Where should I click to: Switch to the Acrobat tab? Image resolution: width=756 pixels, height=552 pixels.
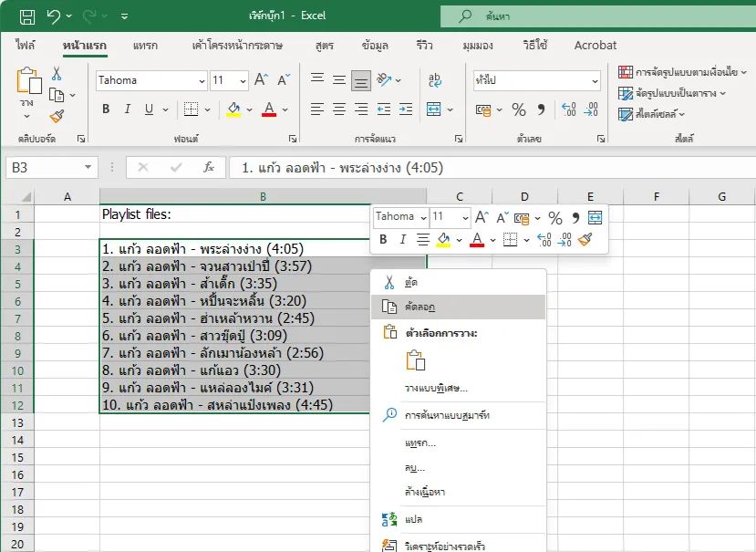click(x=595, y=46)
